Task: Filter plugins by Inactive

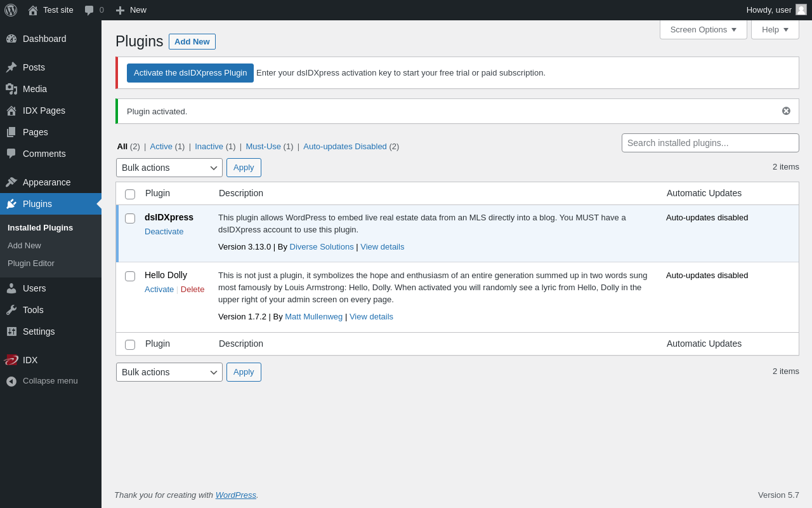Action: [x=209, y=146]
